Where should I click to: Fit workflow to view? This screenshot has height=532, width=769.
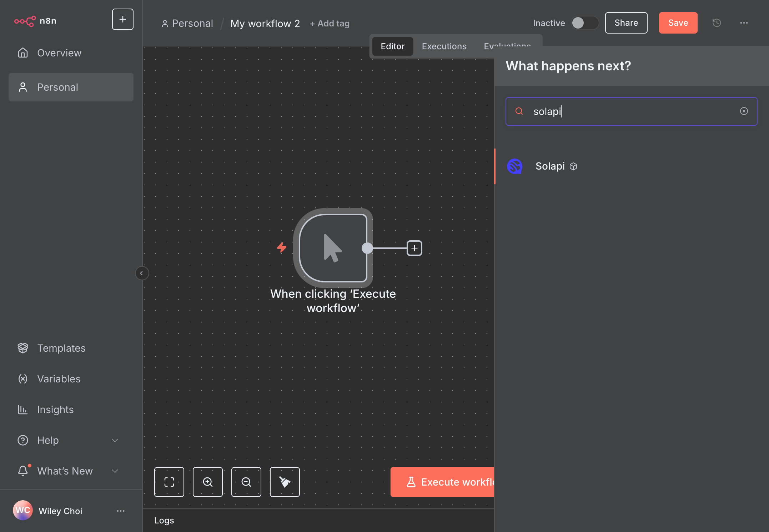(x=169, y=482)
